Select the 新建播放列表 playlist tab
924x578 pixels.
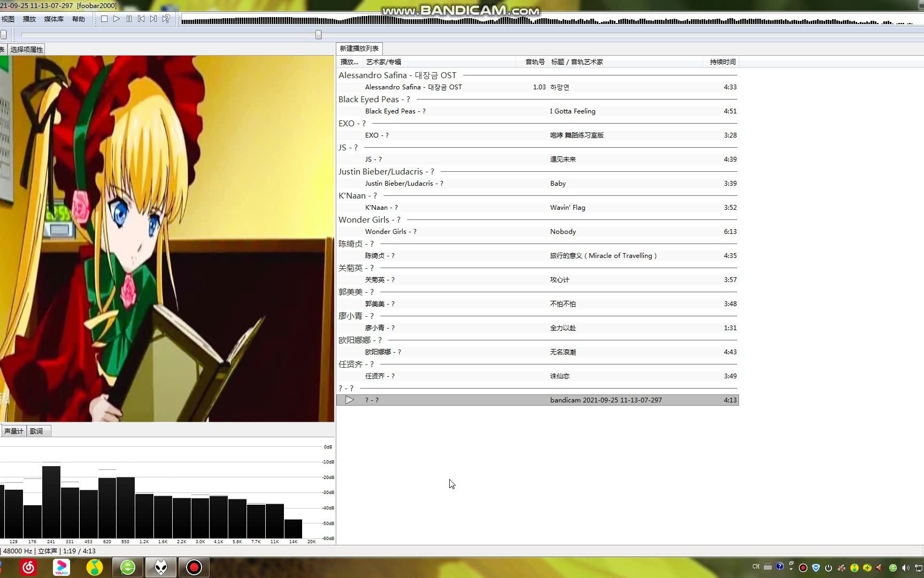359,48
